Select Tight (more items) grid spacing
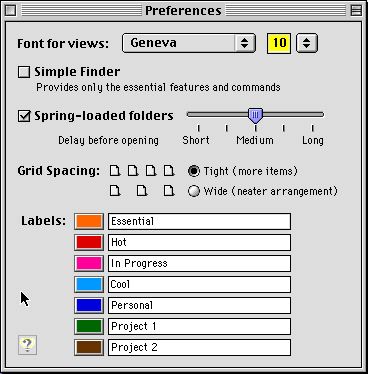Viewport: 368px width, 374px height. tap(194, 171)
